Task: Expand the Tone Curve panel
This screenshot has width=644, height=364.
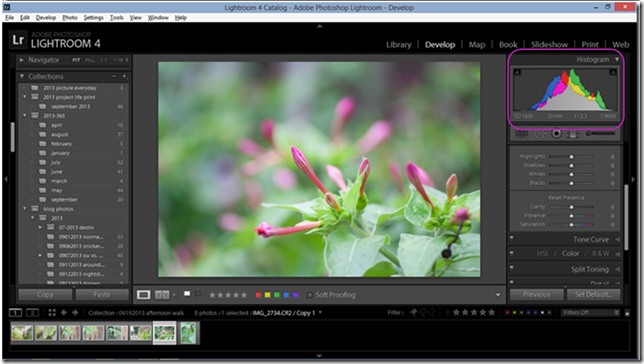Action: point(617,240)
